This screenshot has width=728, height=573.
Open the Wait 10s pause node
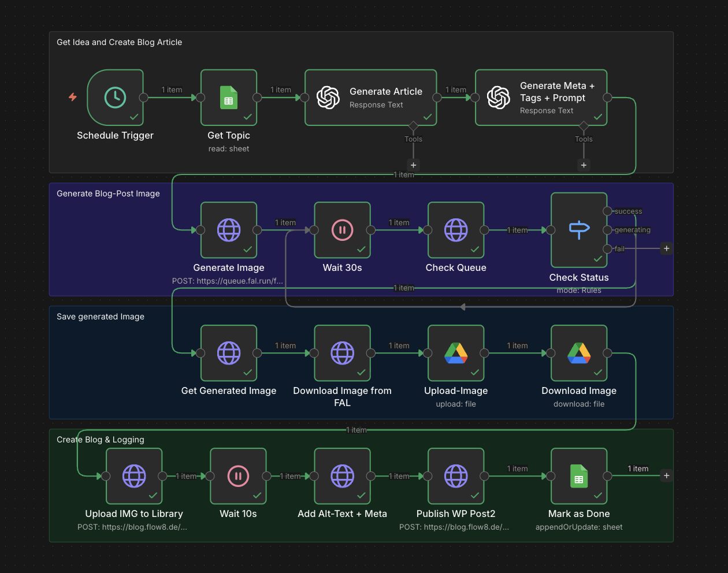tap(238, 476)
